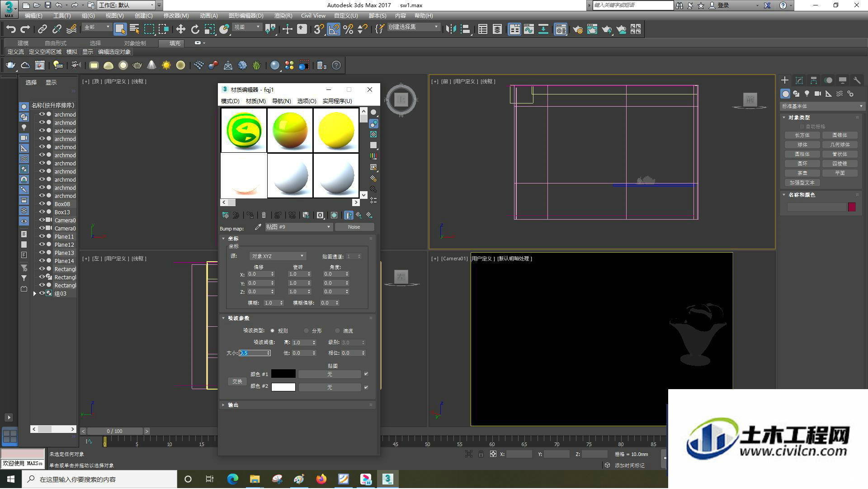Click the eyedropper next to Bump map
This screenshot has height=489, width=868.
258,227
